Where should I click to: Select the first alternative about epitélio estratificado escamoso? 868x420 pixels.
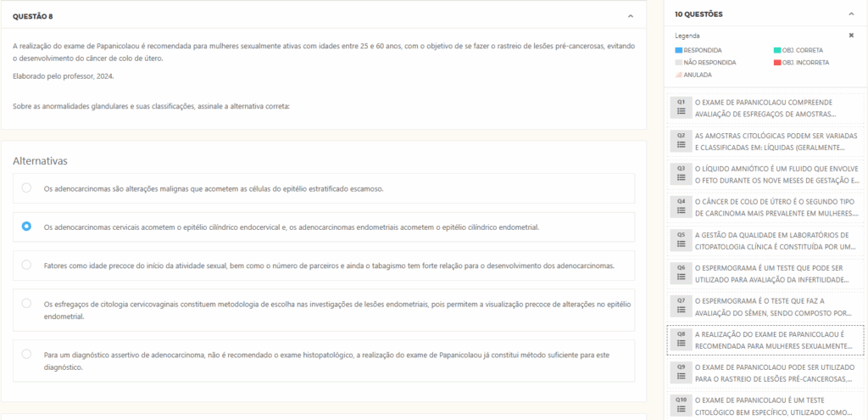(26, 188)
